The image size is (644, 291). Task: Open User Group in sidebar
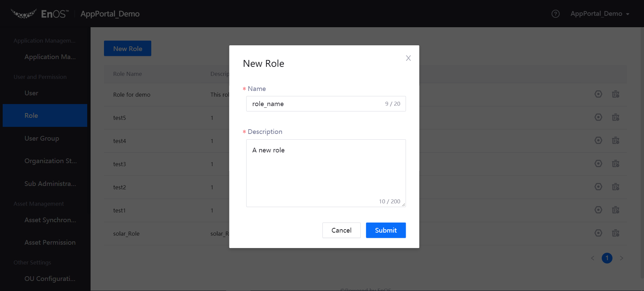(x=42, y=138)
